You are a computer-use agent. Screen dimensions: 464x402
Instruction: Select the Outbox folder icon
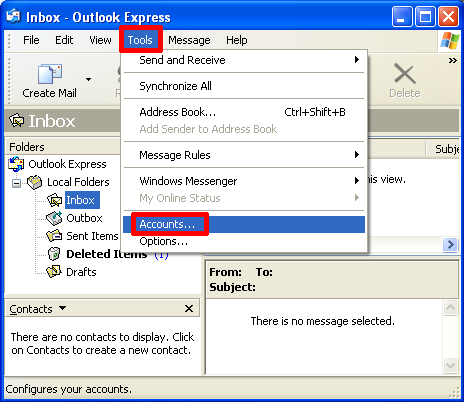(54, 218)
